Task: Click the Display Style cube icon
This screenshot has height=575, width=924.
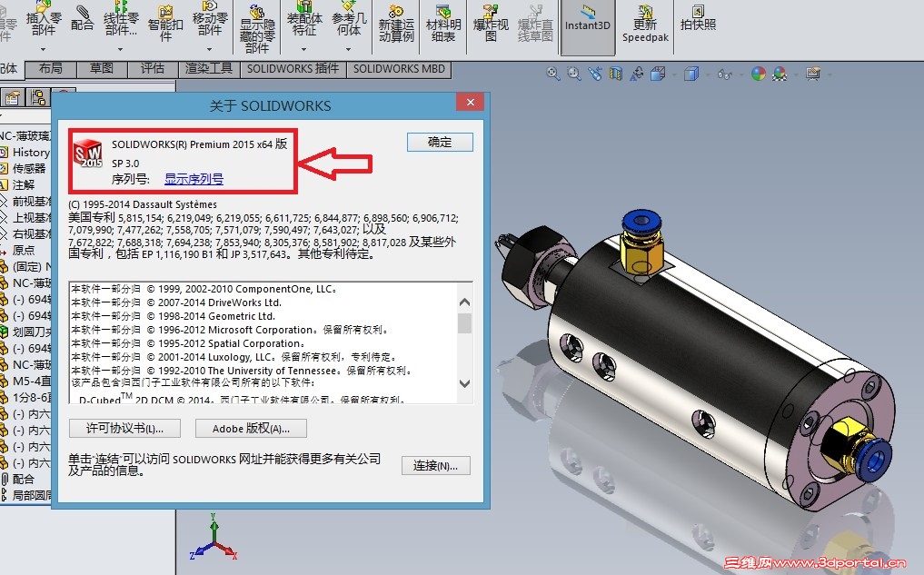Action: 691,74
